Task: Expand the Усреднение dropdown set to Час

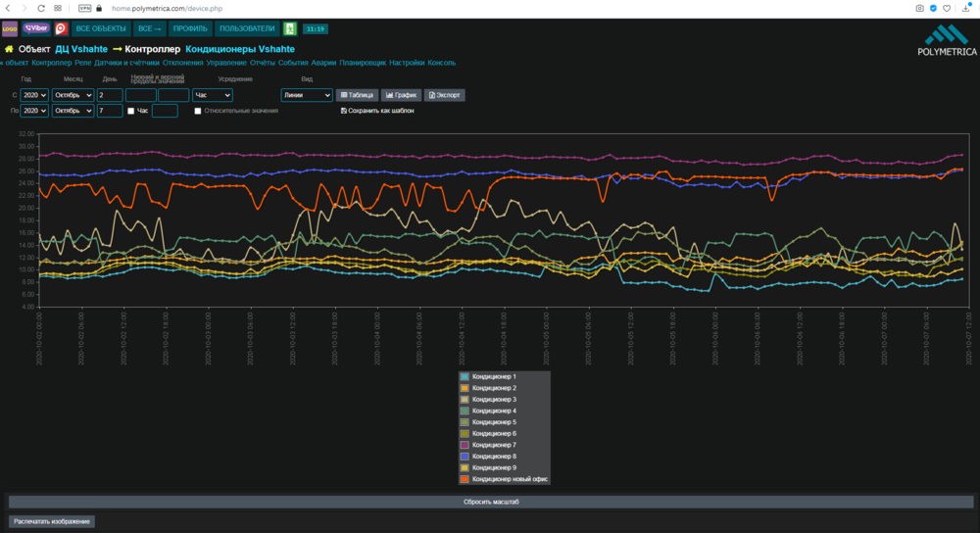Action: click(213, 95)
